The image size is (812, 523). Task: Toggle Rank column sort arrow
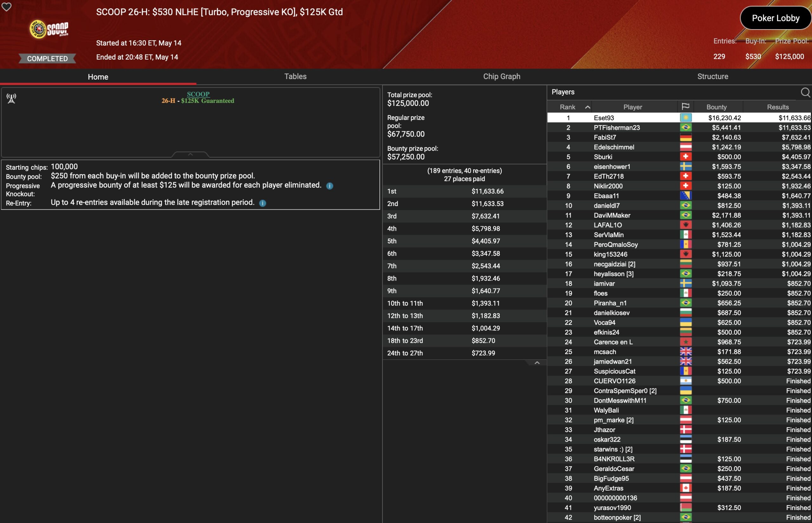pyautogui.click(x=587, y=107)
